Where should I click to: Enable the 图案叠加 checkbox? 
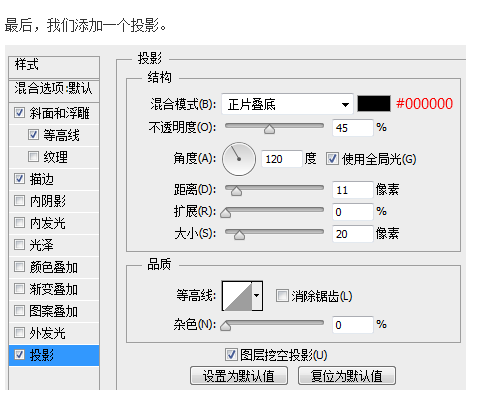coord(19,311)
